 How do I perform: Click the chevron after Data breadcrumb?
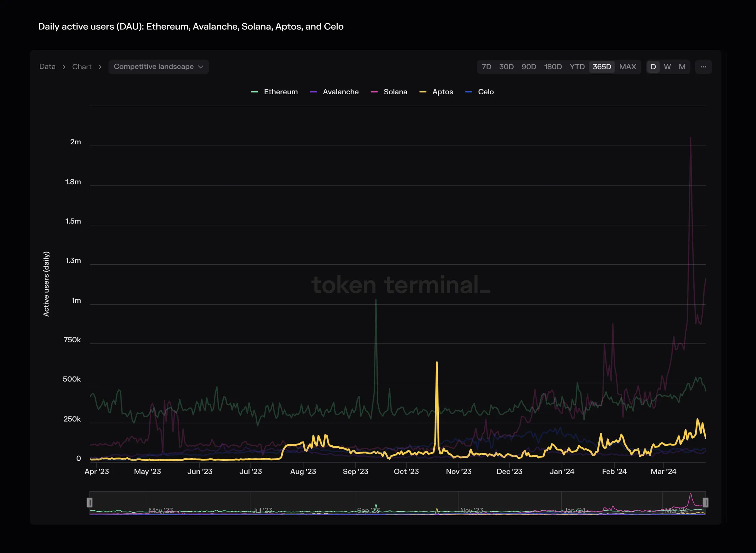coord(64,67)
